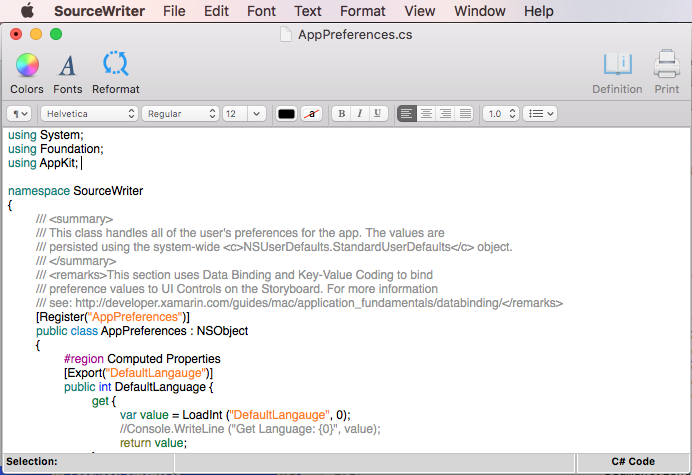692x475 pixels.
Task: Open the list bullets dropdown
Action: [540, 114]
